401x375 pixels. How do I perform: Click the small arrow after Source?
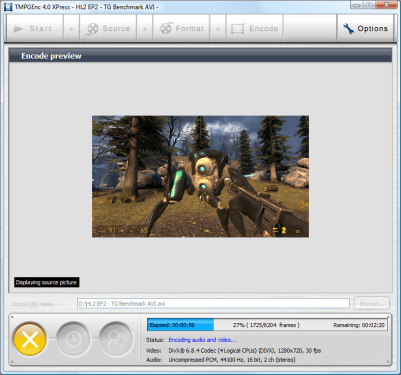(x=145, y=29)
